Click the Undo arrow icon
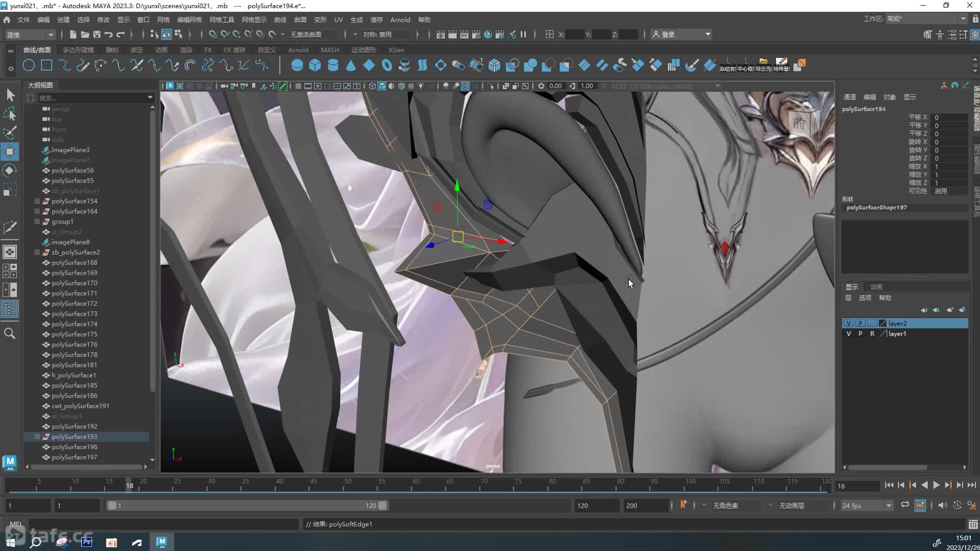The image size is (980, 551). click(108, 34)
